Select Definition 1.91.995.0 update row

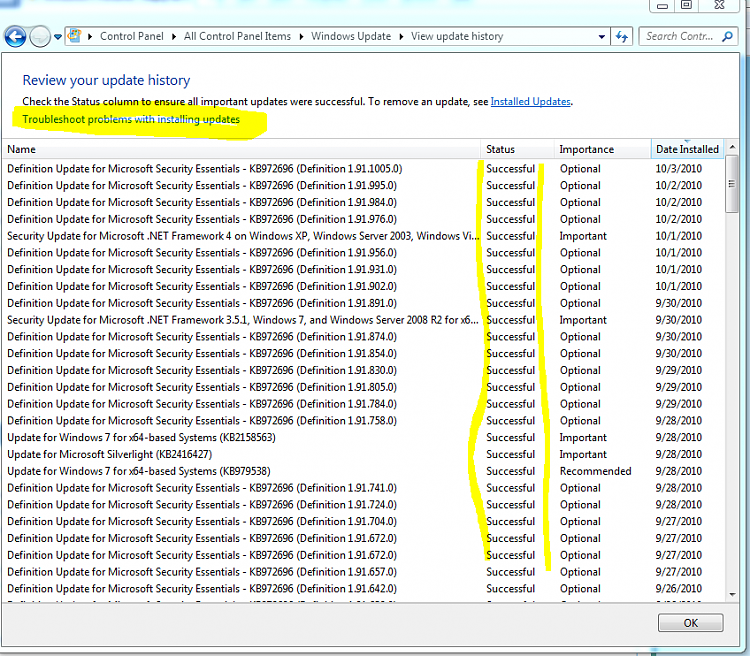pos(363,186)
